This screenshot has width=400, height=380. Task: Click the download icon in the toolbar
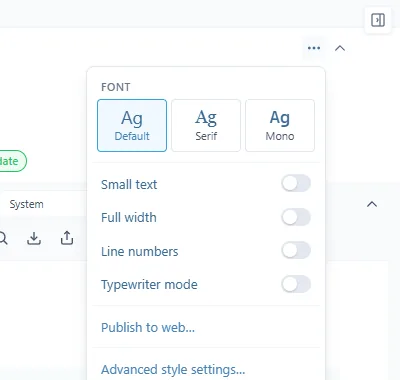(34, 238)
